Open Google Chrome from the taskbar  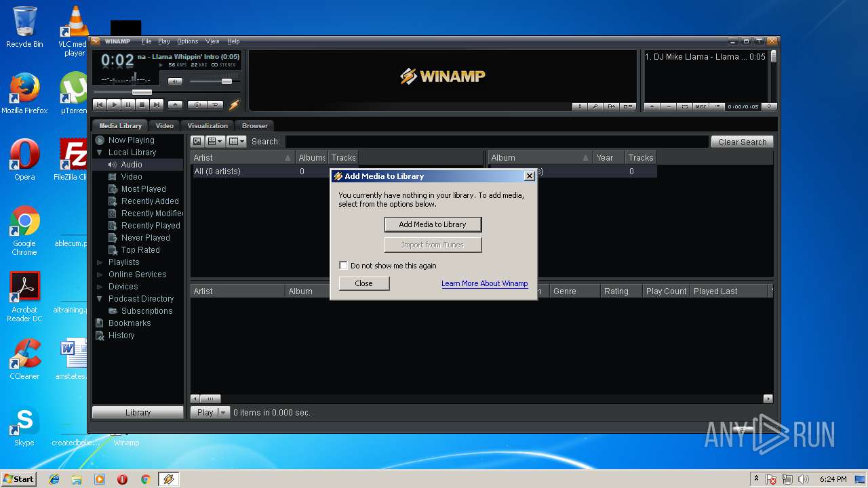145,479
